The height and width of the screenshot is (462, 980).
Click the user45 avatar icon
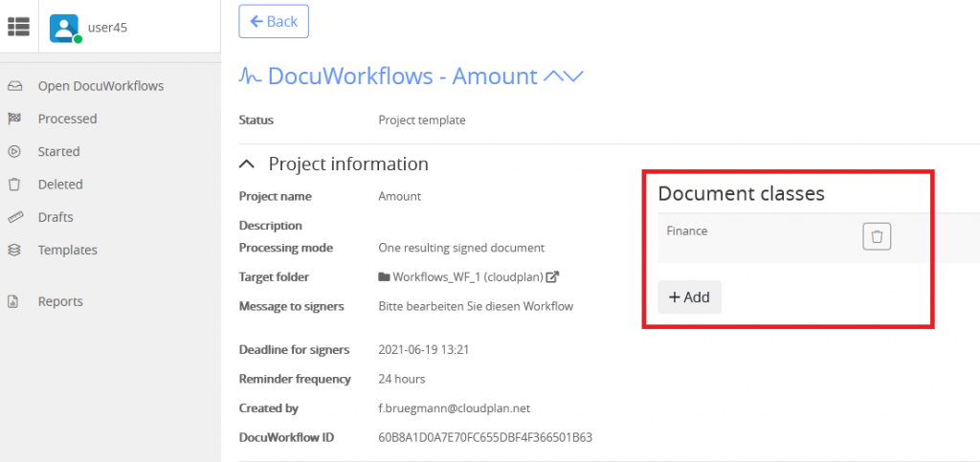point(65,28)
